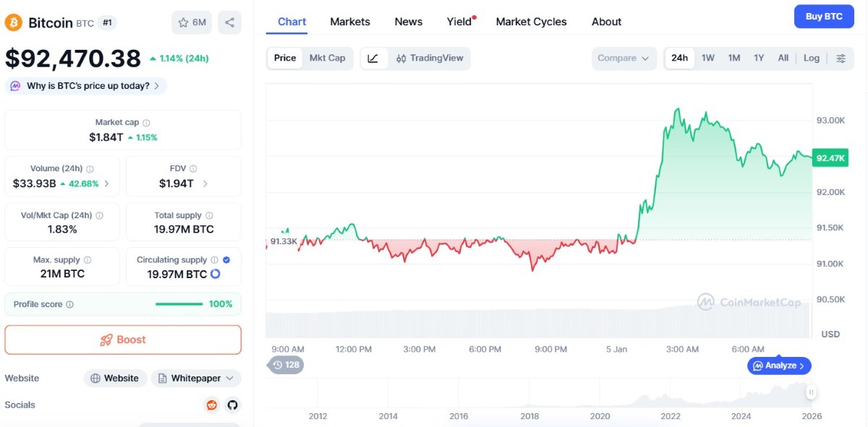Click the Bitcoin logo icon
The width and height of the screenshot is (868, 427).
coord(14,22)
